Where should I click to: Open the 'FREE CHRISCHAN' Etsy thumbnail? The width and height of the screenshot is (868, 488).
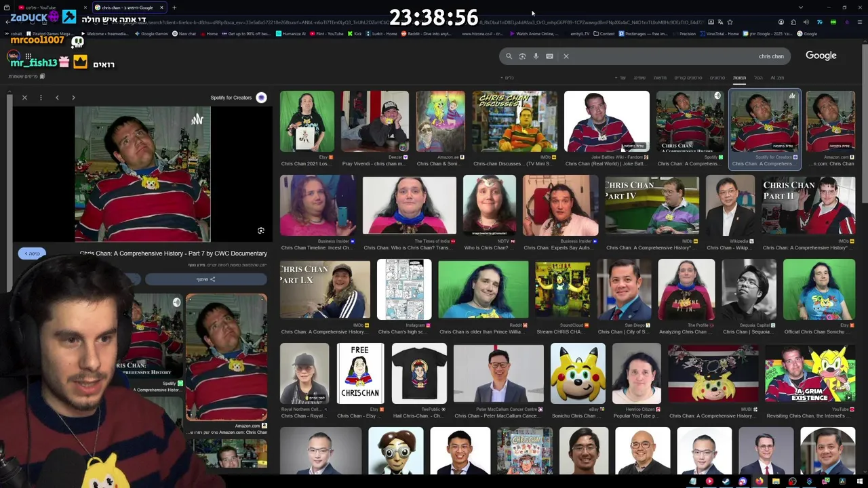coord(360,373)
